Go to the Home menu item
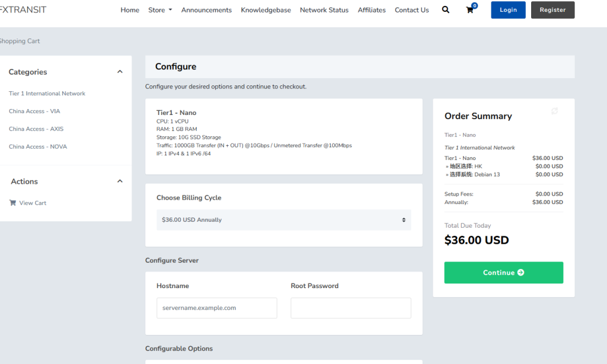 [130, 10]
